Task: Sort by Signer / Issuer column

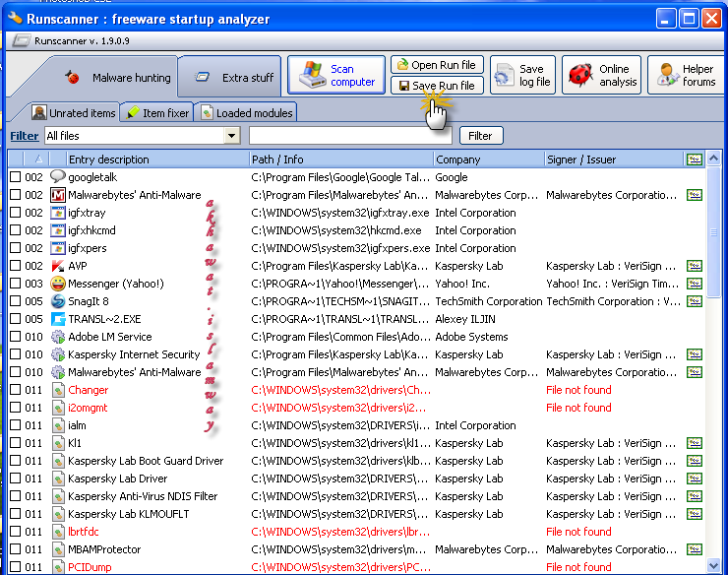Action: point(613,160)
